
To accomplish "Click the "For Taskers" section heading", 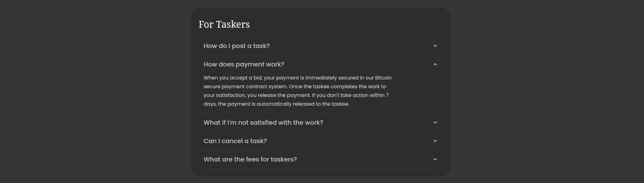I will tap(224, 24).
